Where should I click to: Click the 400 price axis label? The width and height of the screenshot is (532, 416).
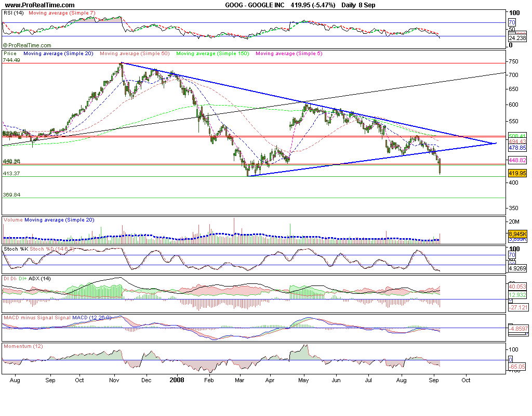click(x=514, y=183)
